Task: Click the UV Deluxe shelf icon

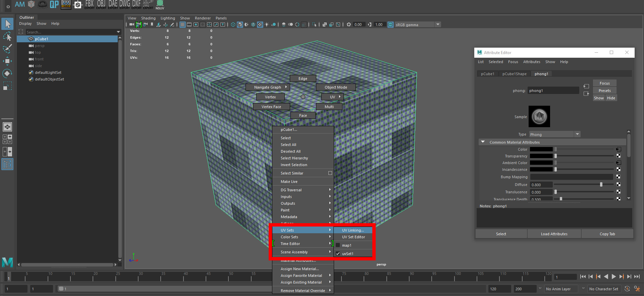Action: tap(66, 4)
